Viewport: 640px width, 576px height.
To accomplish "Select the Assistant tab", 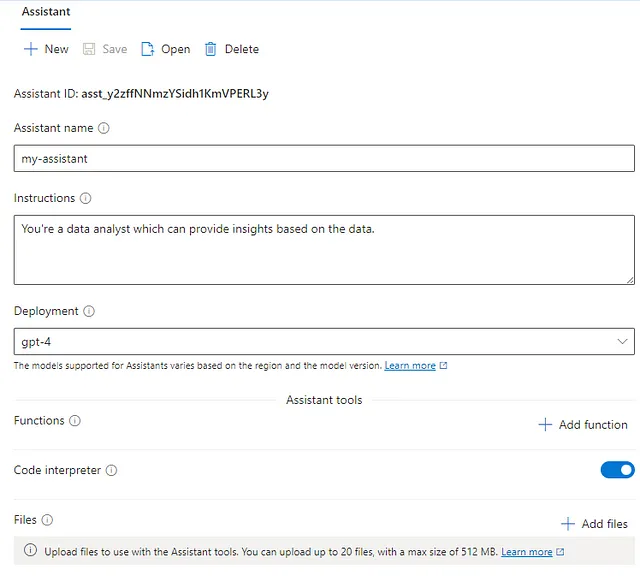I will coord(46,12).
